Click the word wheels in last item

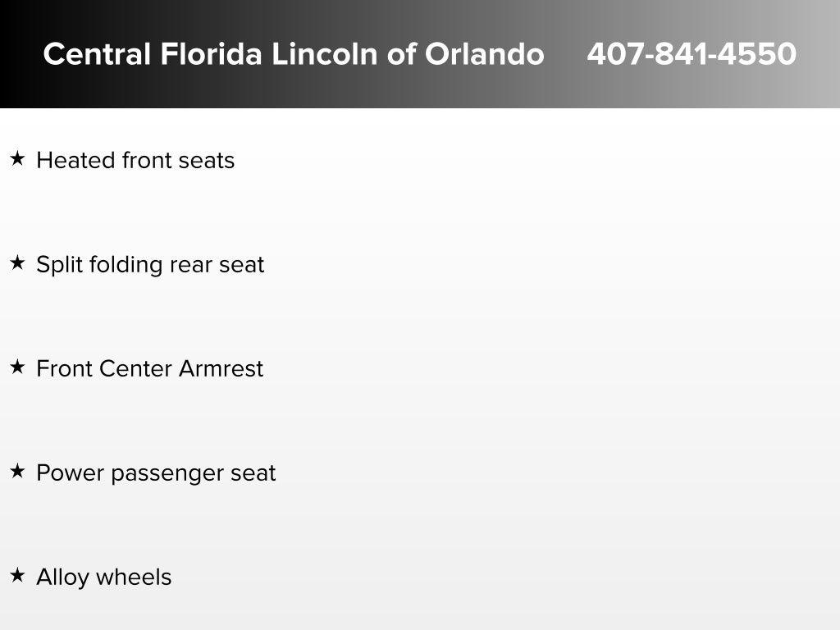[x=134, y=577]
